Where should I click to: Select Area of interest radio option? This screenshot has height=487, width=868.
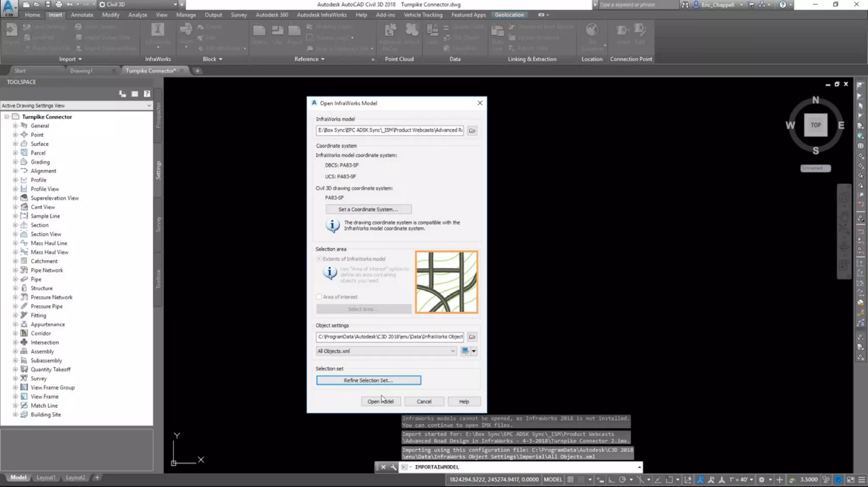[x=319, y=297]
